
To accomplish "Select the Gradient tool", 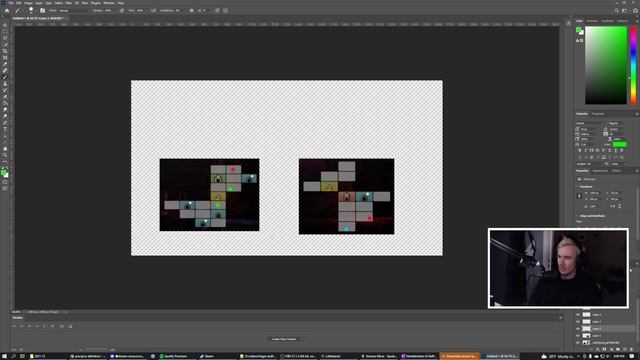I will tap(5, 103).
